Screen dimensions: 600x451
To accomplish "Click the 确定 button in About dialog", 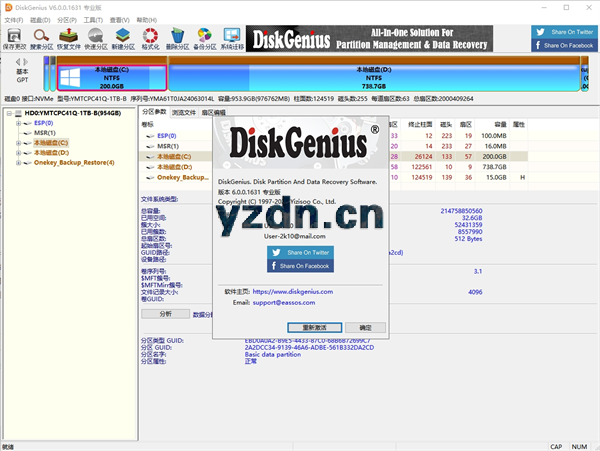I will [365, 327].
